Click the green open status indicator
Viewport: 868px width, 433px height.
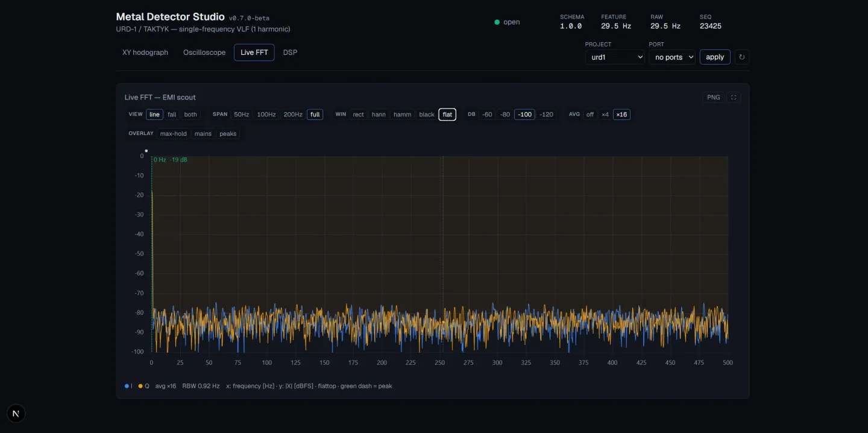coord(497,22)
